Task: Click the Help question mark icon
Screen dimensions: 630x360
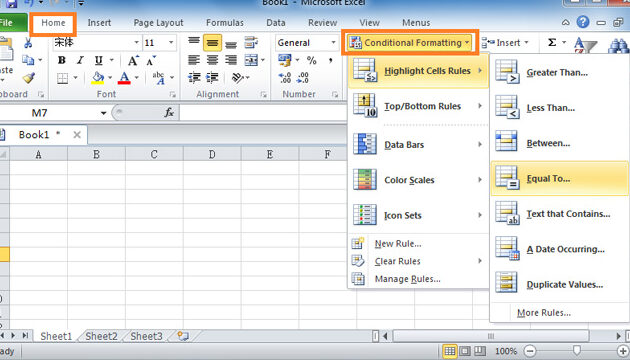Action: coord(583,22)
